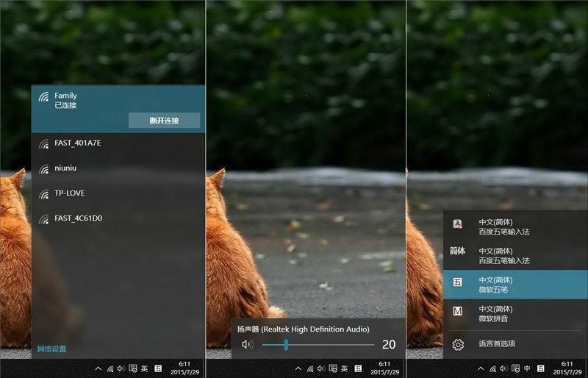Toggle the 中 input mode indicator in taskbar
The image size is (588, 378).
tap(527, 368)
